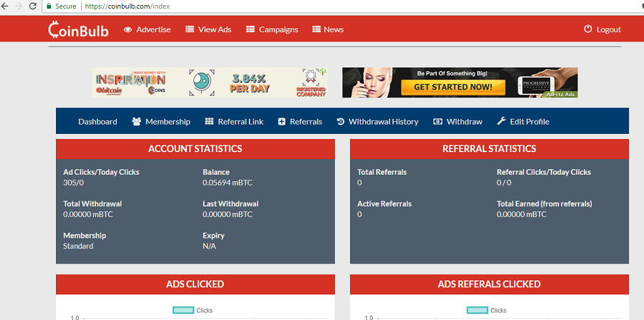Click the plus icon beside Referrals
Image resolution: width=644 pixels, height=320 pixels.
(281, 121)
